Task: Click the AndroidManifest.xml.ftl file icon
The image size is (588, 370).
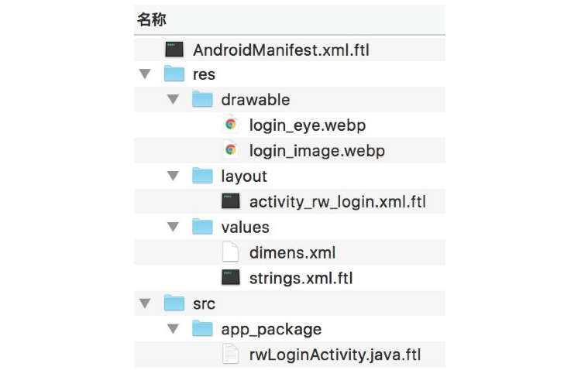Action: coord(174,50)
